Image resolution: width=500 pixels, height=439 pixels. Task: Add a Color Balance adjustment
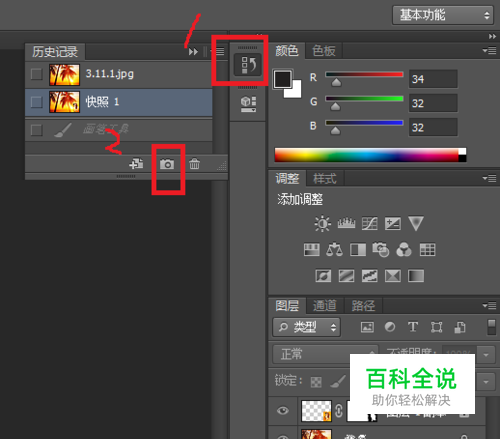tap(334, 250)
